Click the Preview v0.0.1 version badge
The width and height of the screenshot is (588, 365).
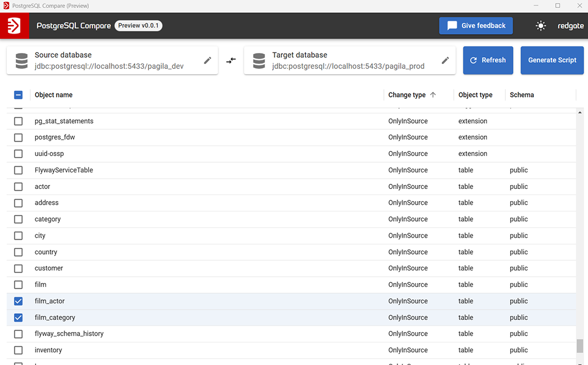tap(138, 26)
